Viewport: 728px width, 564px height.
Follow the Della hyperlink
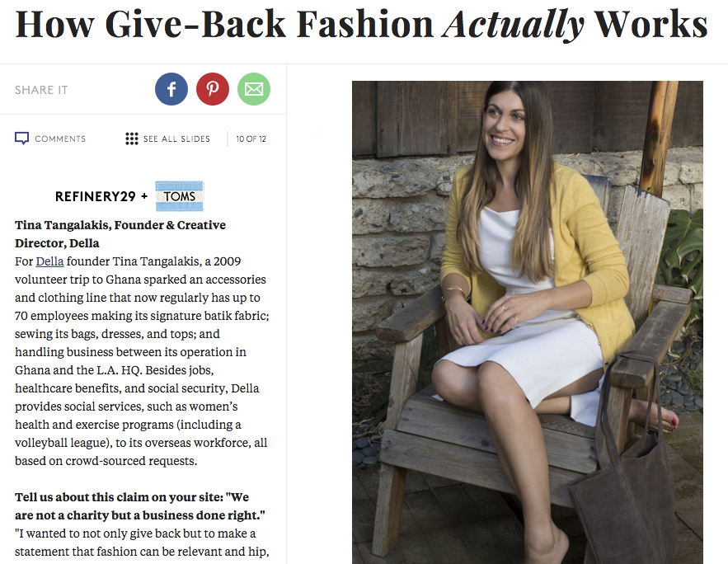49,261
